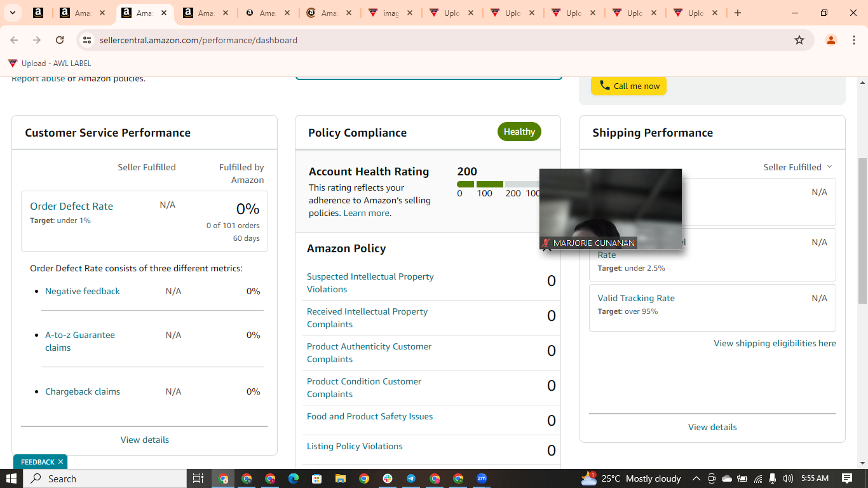Open Received Intellectual Property Complaints
Viewport: 868px width, 488px height.
click(367, 318)
